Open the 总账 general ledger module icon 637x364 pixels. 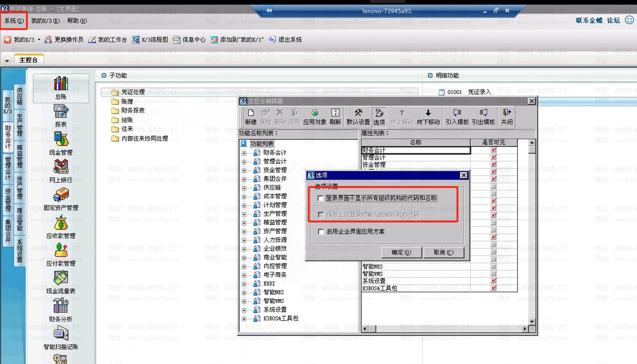pyautogui.click(x=61, y=88)
